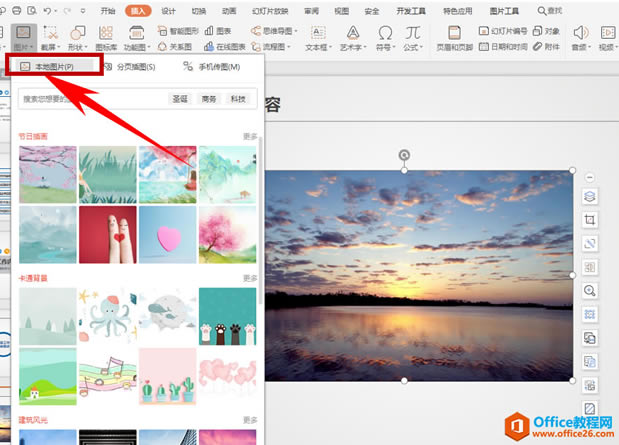Pick the pink blossom tree thumbnail
The height and width of the screenshot is (445, 619).
click(x=227, y=235)
